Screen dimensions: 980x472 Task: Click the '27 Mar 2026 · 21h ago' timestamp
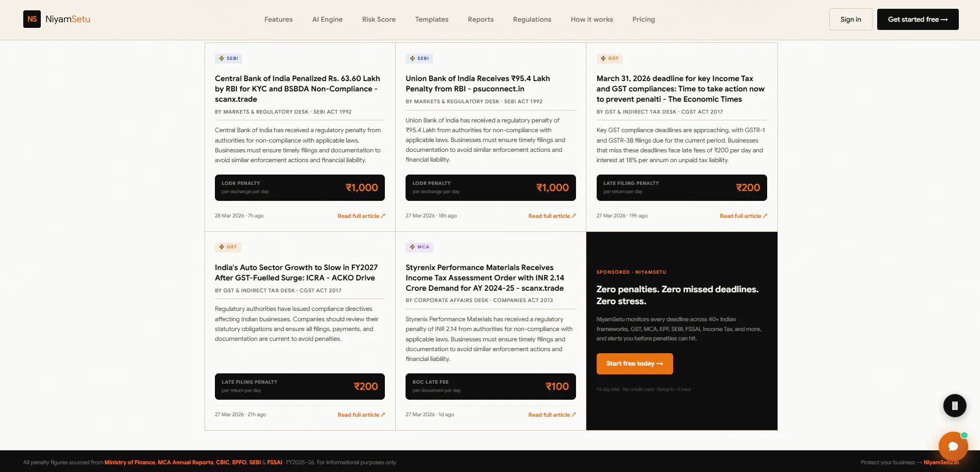tap(240, 415)
